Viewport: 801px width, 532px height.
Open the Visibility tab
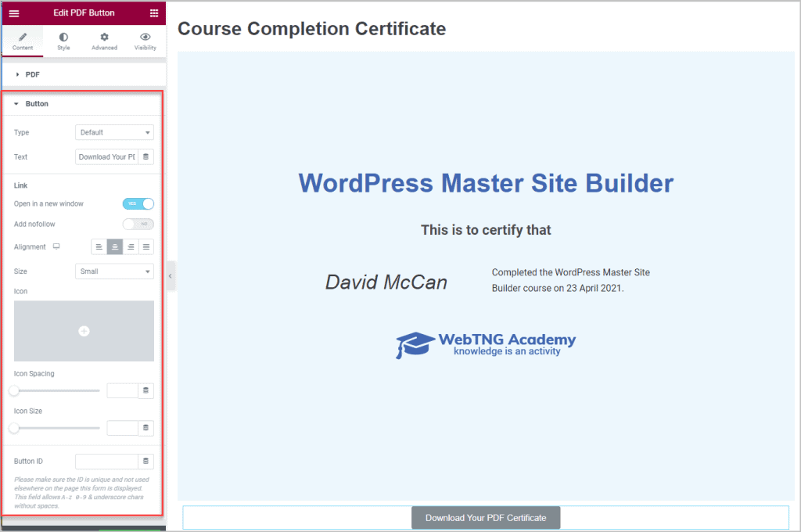145,41
